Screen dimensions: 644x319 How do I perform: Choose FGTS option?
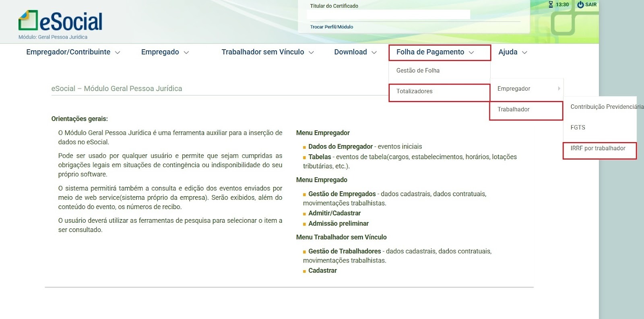pos(578,127)
